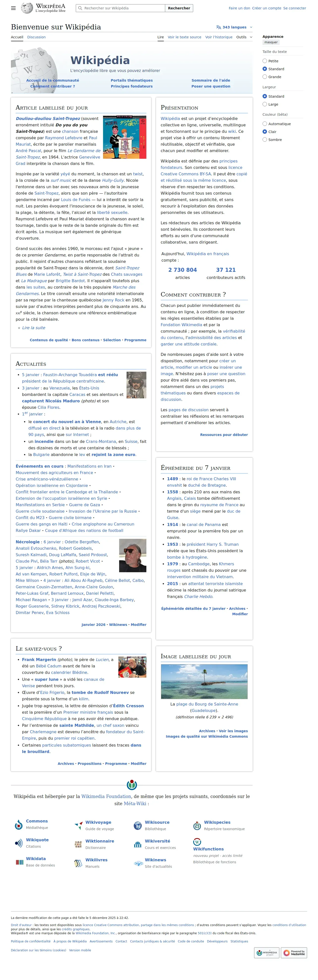Switch to the Accueil tab
This screenshot has height=980, width=318.
[17, 37]
